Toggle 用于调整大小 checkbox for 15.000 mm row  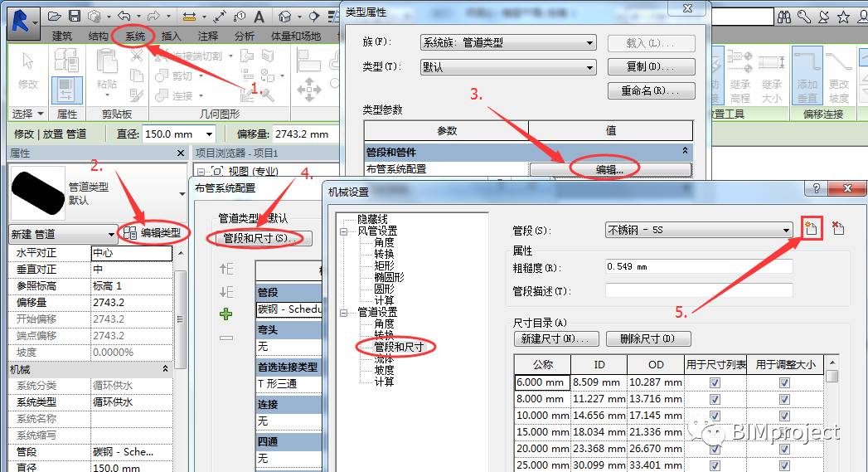pos(784,432)
